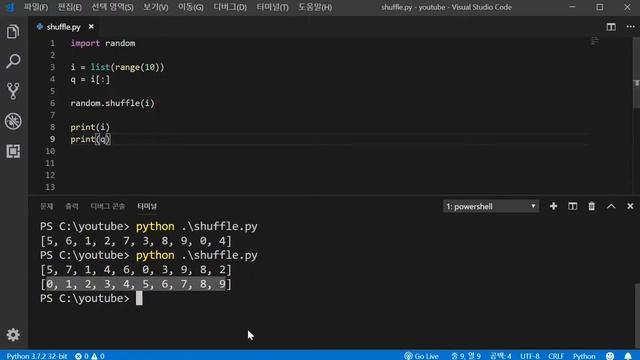Click the 'print(i)' code line
Image resolution: width=640 pixels, height=360 pixels.
click(90, 127)
